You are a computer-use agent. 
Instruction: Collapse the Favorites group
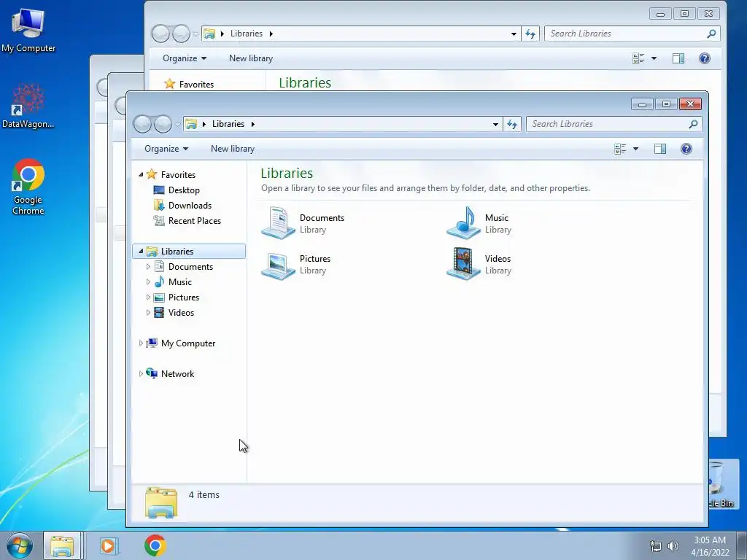click(x=141, y=175)
